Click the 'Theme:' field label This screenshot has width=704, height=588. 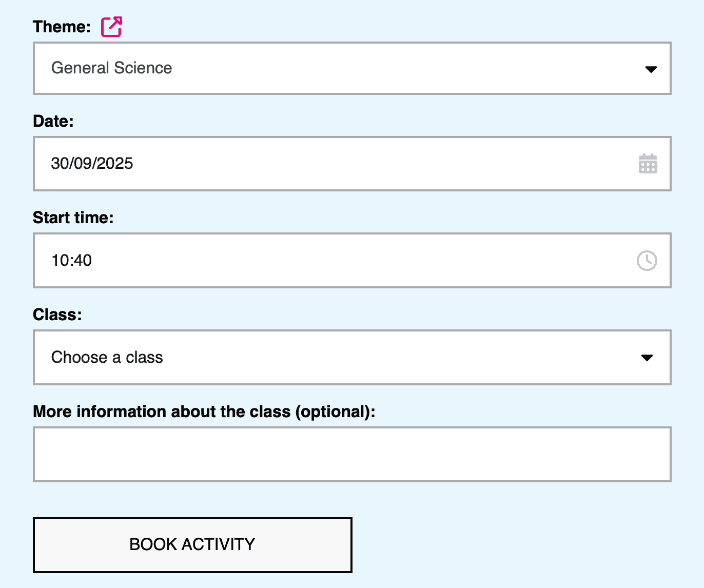point(62,27)
